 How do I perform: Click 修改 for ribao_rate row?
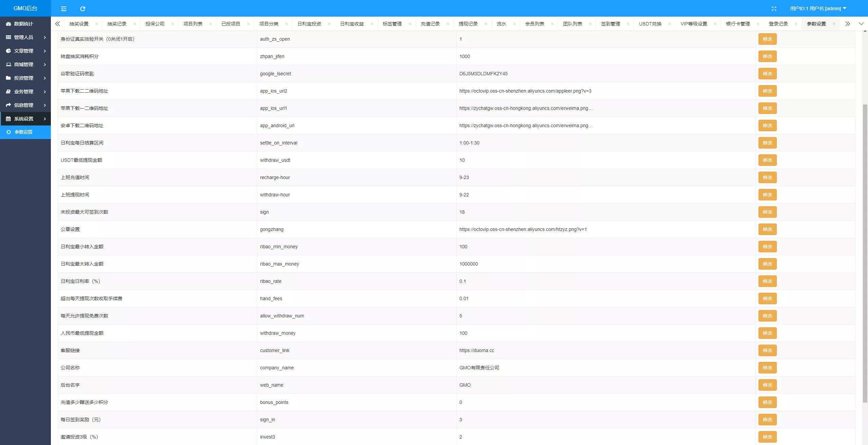pyautogui.click(x=767, y=281)
